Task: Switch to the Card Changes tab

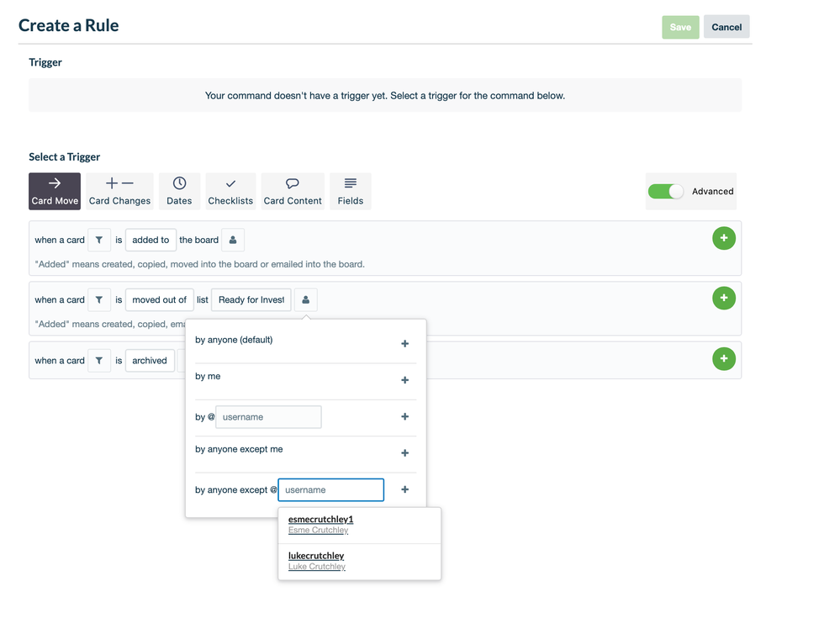Action: 119,191
